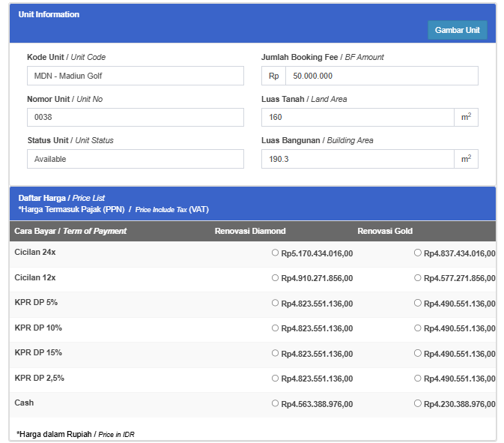Click price Rp5.170.434.016,00
504x443 pixels.
coord(317,253)
